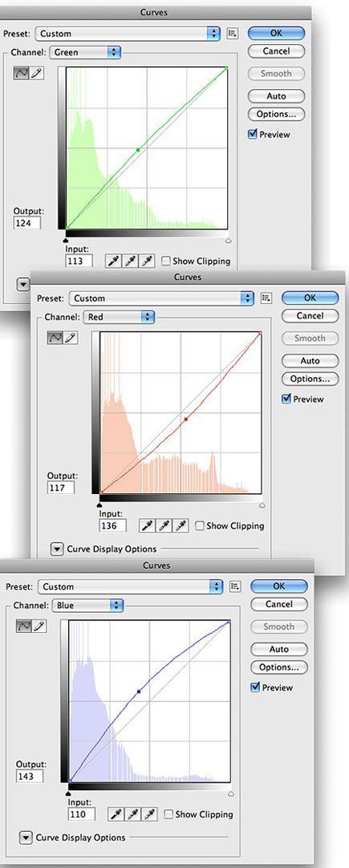The image size is (349, 868).
Task: Select the curve point tool in Green dialog
Action: [22, 73]
